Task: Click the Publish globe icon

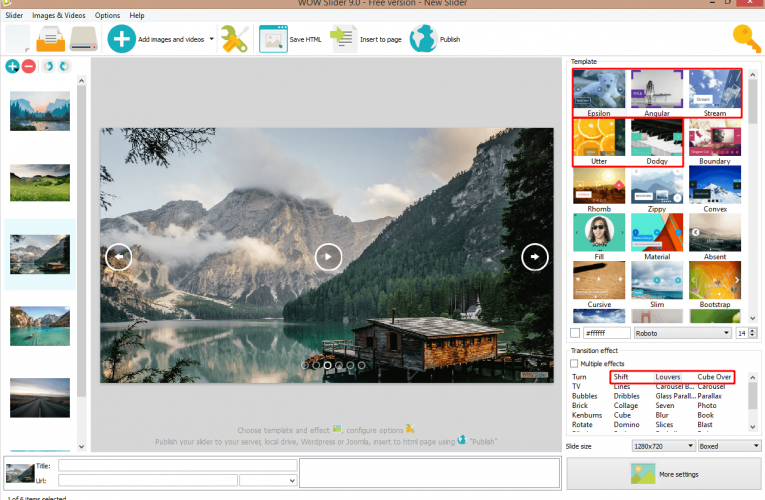Action: (x=423, y=39)
